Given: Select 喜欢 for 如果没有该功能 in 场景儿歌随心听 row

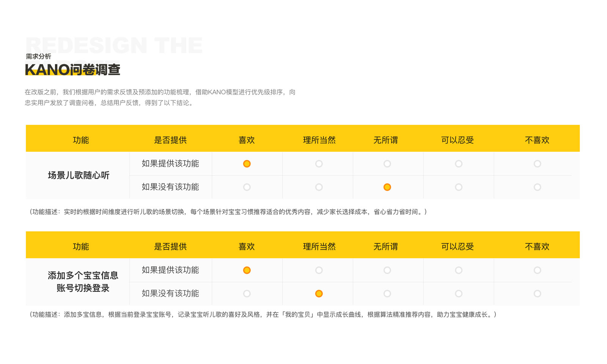Looking at the screenshot, I should point(247,187).
